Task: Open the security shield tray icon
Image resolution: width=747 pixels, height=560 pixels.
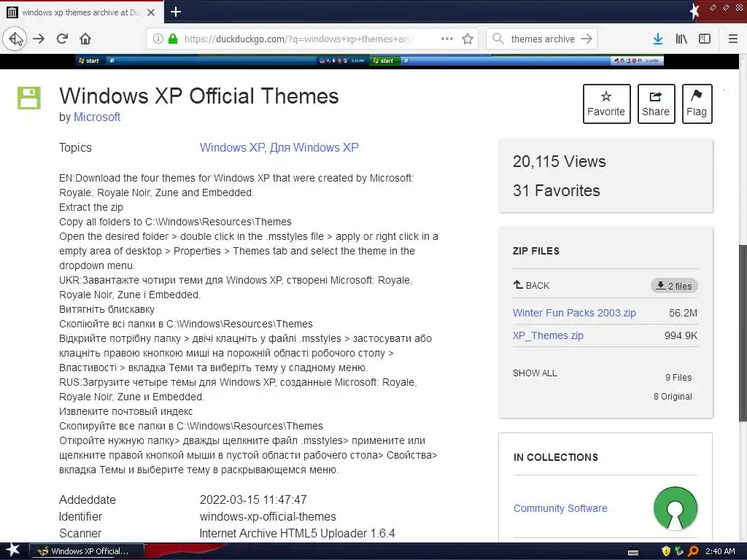Action: (666, 551)
